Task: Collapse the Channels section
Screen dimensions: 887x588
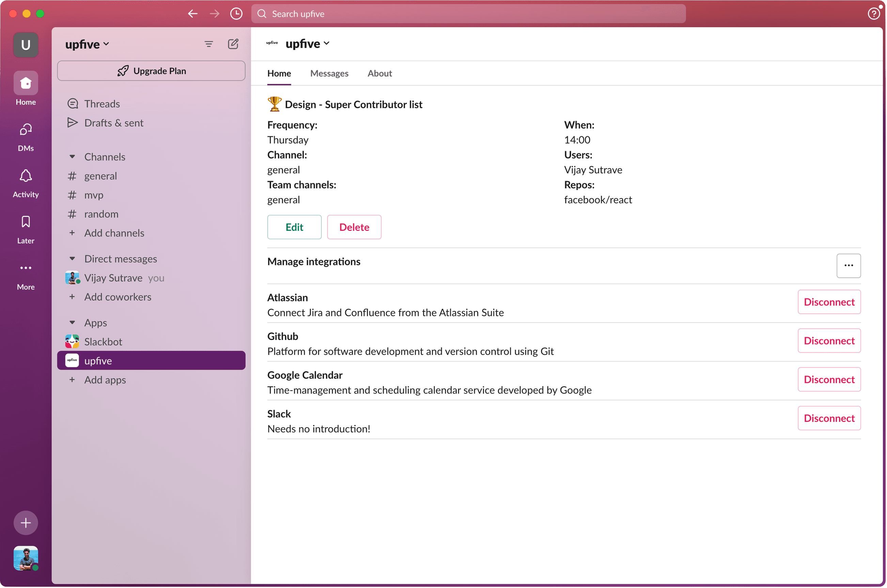Action: (73, 157)
